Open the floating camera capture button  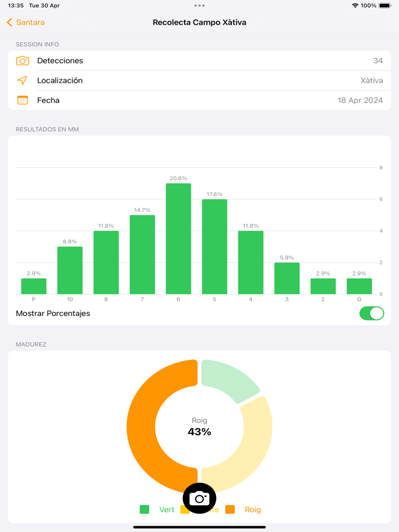point(199,498)
